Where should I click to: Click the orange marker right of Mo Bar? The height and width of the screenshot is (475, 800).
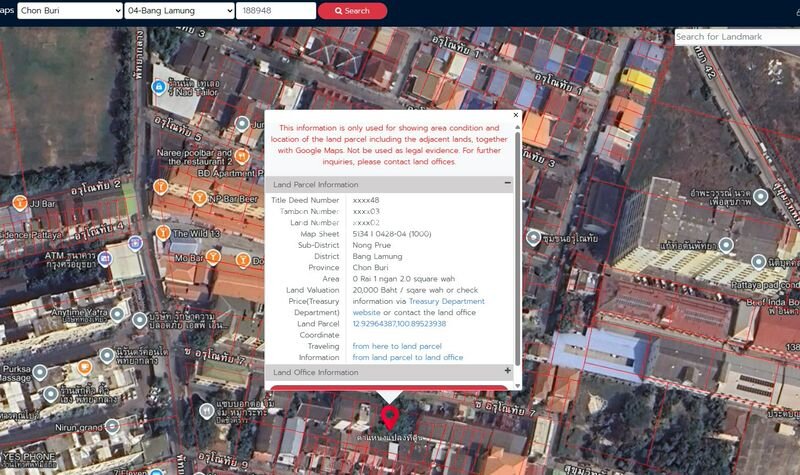[x=243, y=260]
